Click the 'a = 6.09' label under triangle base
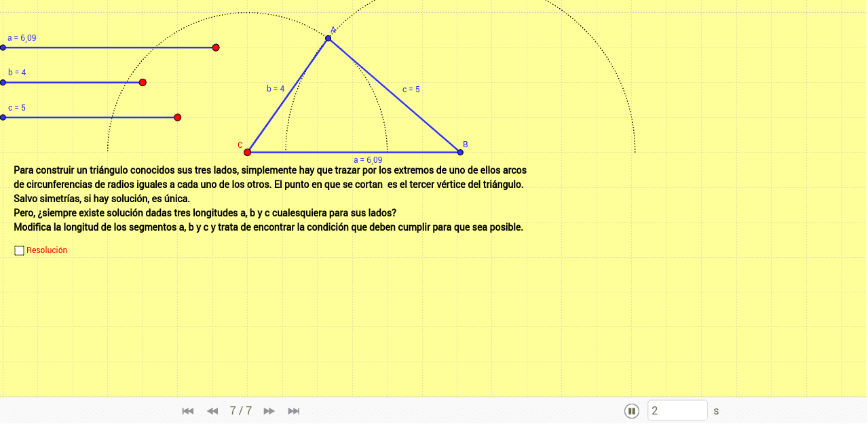The height and width of the screenshot is (424, 868). [368, 160]
